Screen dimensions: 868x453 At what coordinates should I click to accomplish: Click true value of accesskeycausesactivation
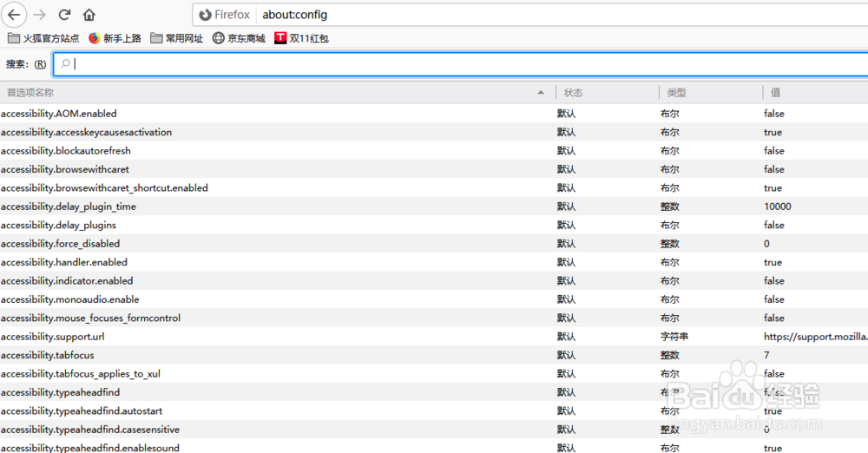(773, 132)
